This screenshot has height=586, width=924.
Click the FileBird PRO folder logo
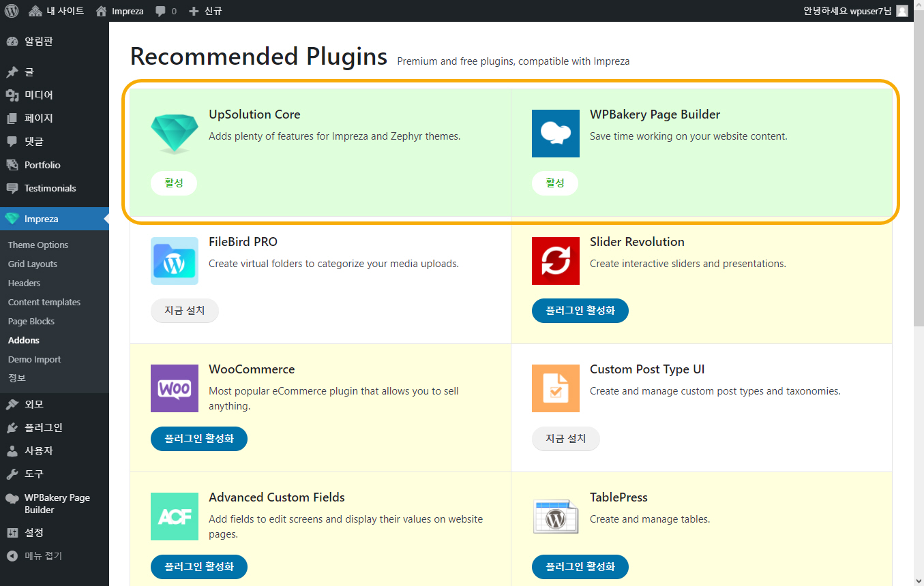click(x=175, y=261)
